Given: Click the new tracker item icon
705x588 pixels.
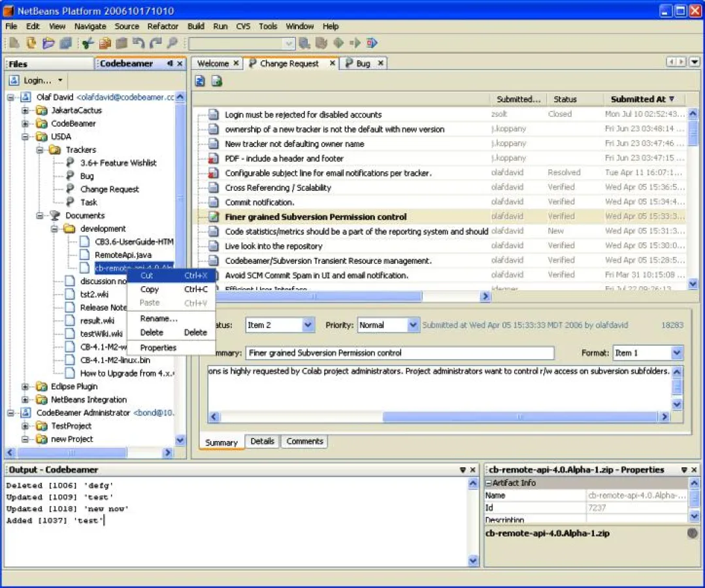Looking at the screenshot, I should tap(216, 81).
